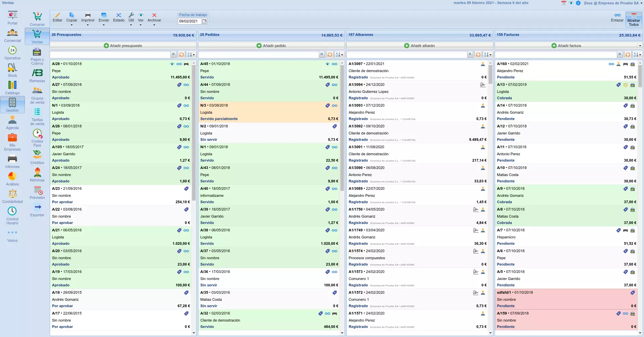Click the info icon in top bar

click(578, 3)
